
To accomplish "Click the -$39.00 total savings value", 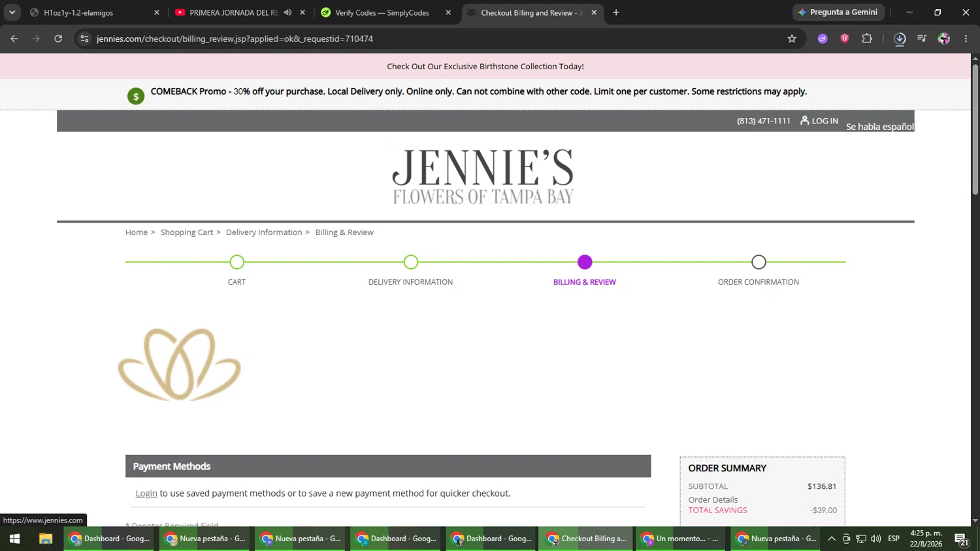I will point(823,511).
